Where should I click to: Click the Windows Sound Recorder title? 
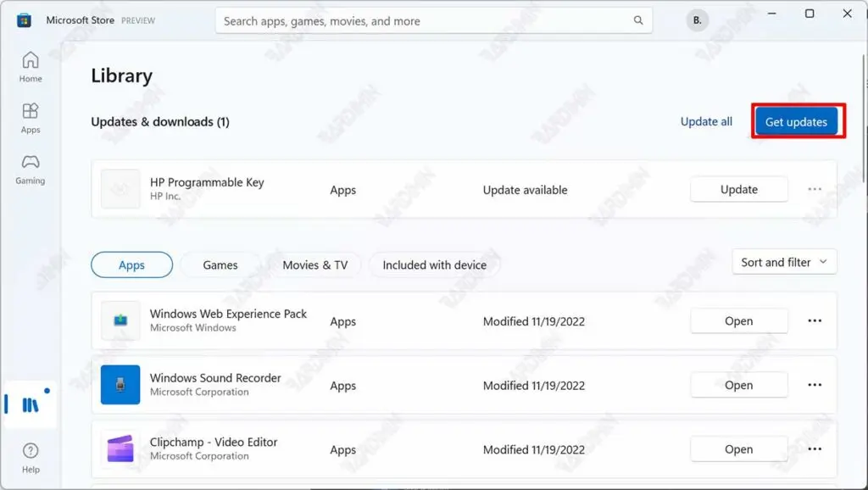[x=215, y=377]
